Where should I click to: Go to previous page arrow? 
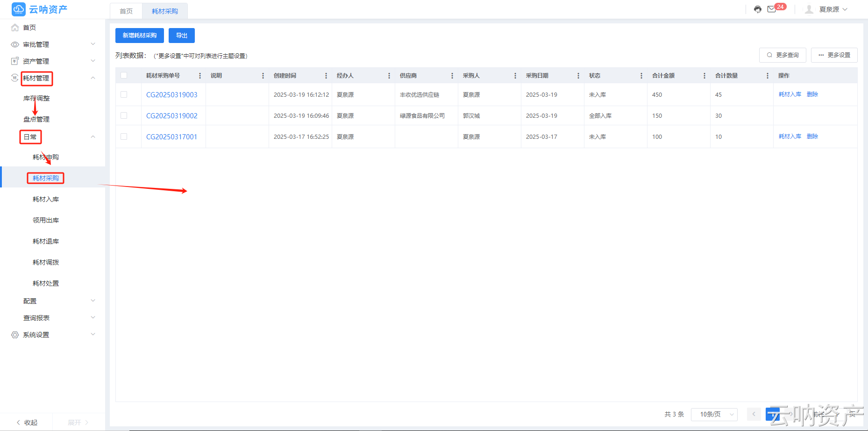tap(754, 414)
